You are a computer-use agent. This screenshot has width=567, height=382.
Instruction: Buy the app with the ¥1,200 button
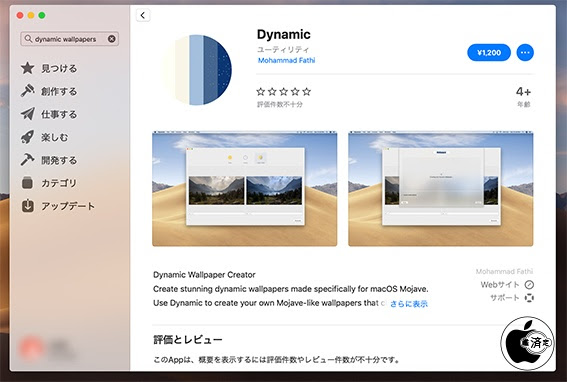pyautogui.click(x=489, y=52)
